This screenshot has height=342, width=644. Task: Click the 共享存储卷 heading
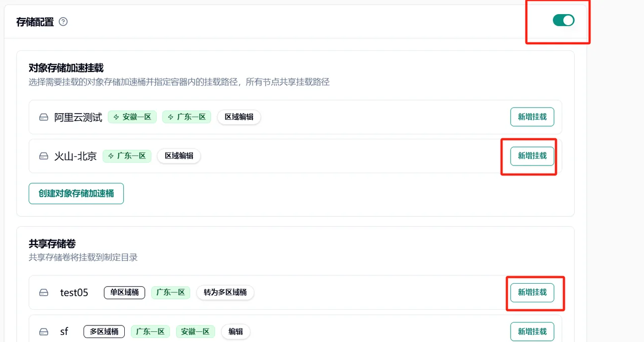[x=52, y=244]
